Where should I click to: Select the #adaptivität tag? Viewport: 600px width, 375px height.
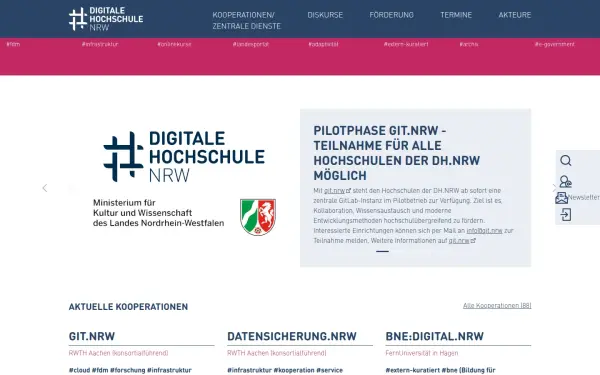323,44
